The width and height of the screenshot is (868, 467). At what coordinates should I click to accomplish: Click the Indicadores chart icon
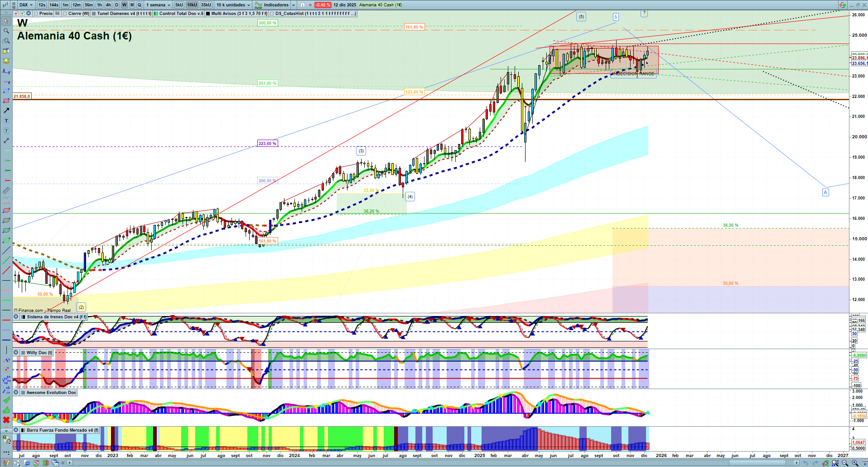(258, 5)
